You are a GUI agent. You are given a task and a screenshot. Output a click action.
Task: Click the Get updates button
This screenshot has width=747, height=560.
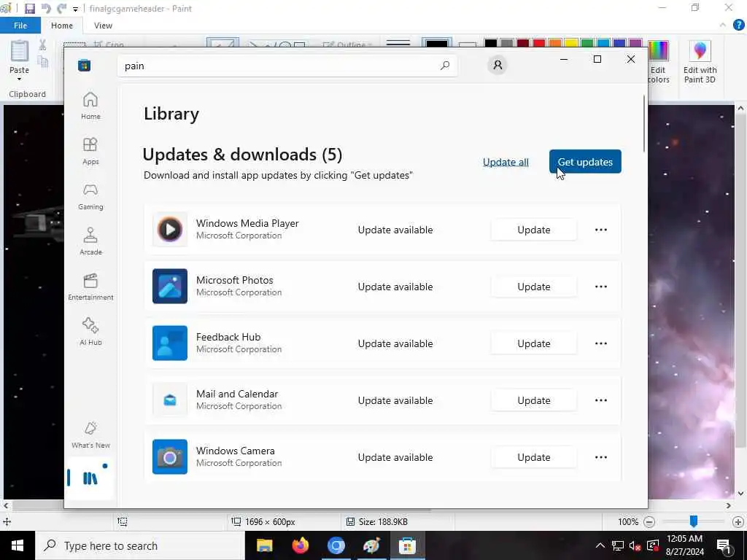[585, 161]
